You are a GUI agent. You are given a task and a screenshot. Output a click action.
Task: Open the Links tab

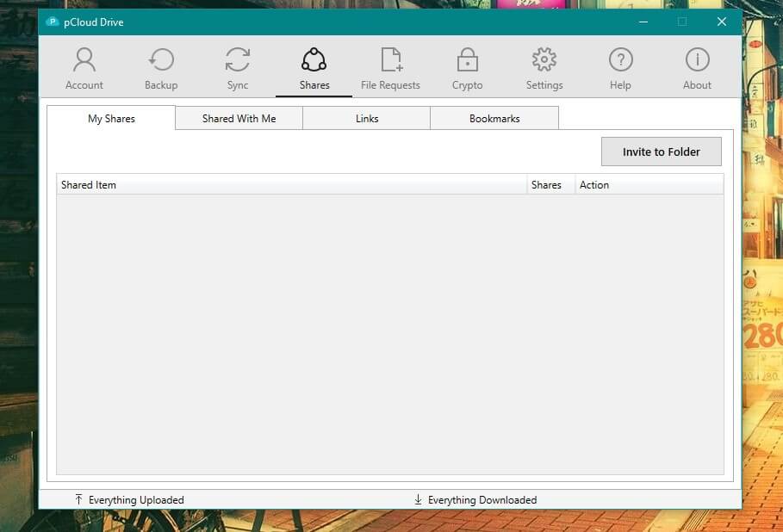(367, 118)
